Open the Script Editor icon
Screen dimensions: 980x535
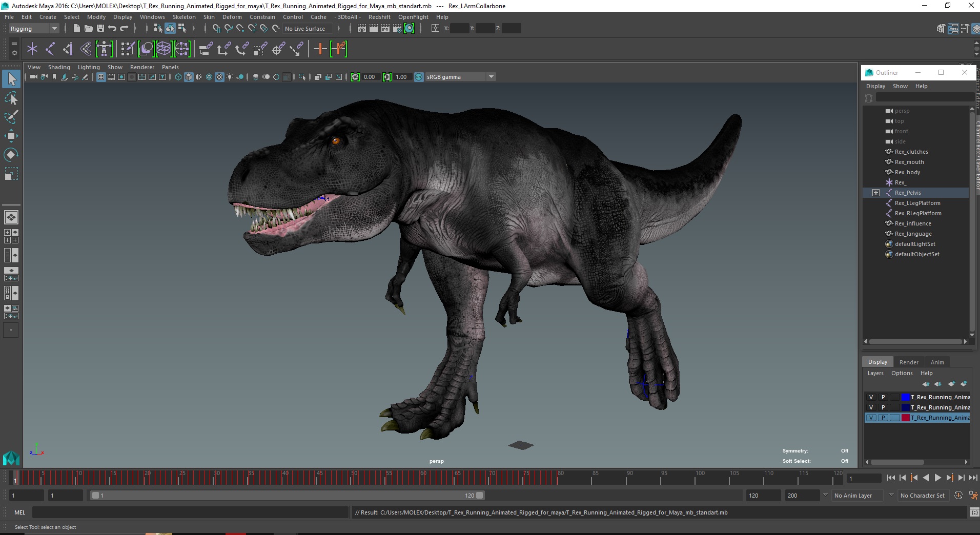click(974, 512)
